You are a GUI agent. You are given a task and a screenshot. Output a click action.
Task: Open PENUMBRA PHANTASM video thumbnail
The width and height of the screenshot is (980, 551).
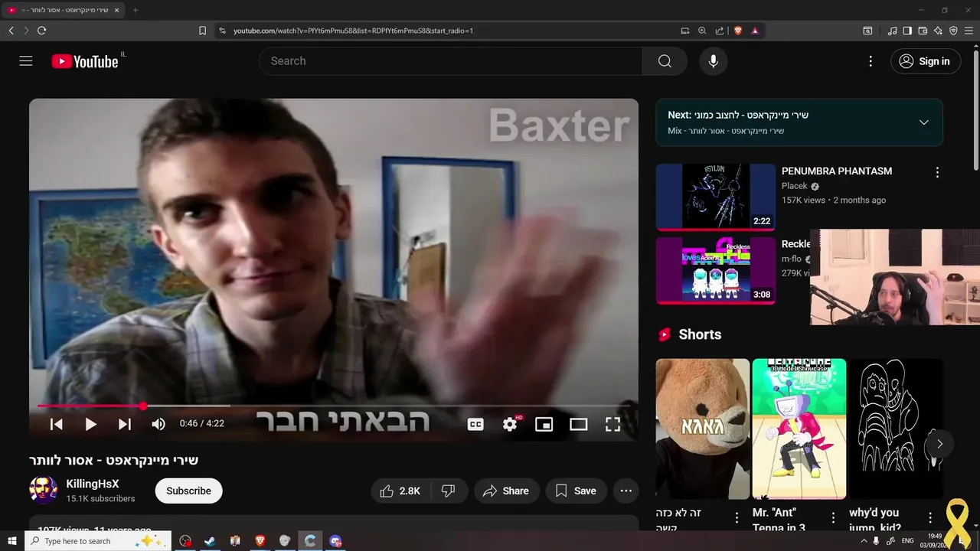[x=715, y=197]
